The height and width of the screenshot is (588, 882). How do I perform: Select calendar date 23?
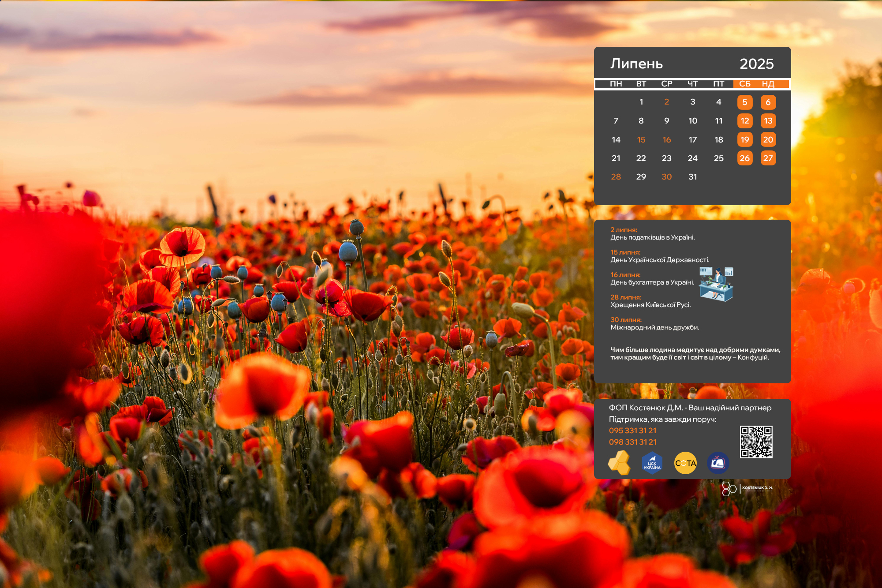pyautogui.click(x=667, y=158)
